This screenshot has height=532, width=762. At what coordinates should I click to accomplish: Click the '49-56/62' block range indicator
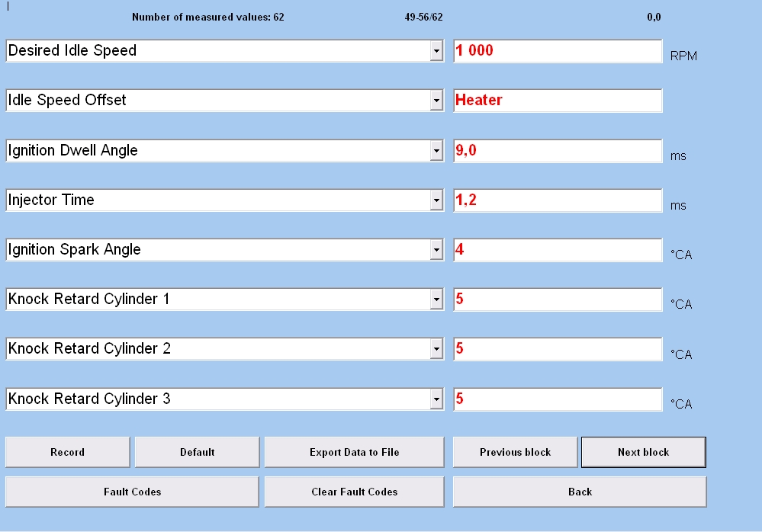(x=424, y=18)
